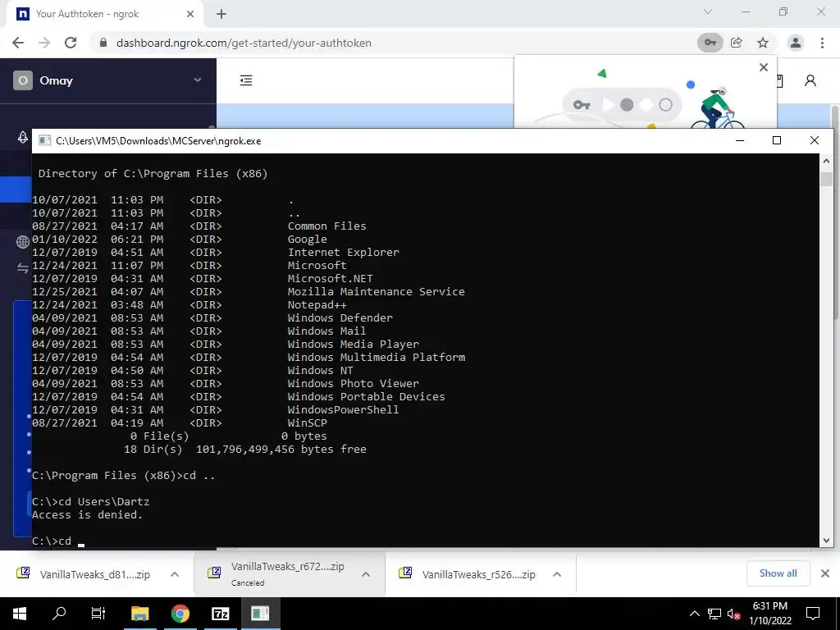
Task: Click the address bar URL
Action: (244, 43)
